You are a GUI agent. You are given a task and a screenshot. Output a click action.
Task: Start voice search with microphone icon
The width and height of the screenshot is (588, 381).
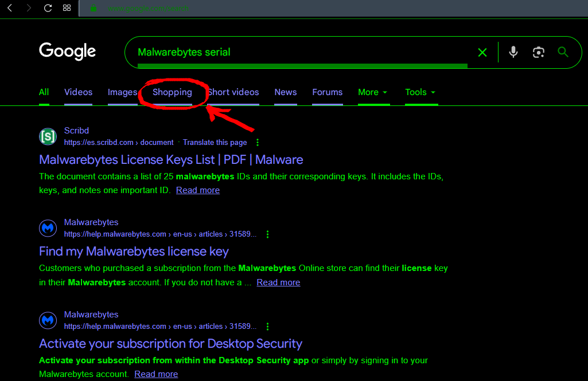click(x=513, y=52)
